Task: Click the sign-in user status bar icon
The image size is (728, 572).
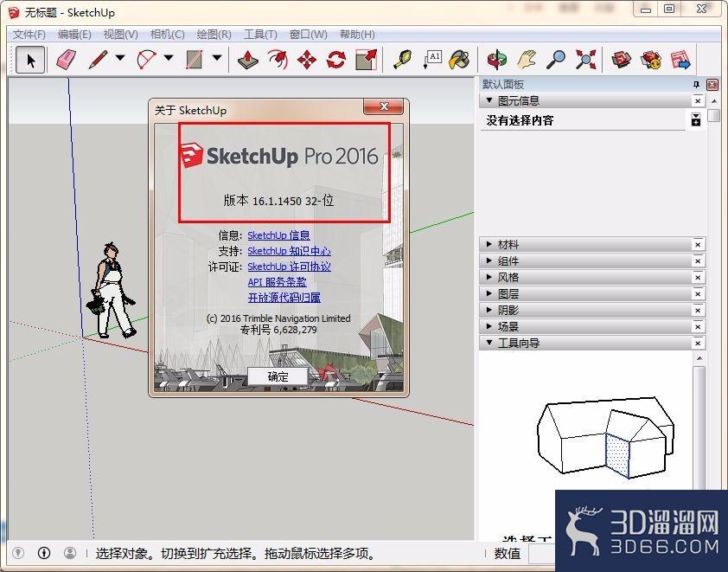Action: click(70, 552)
